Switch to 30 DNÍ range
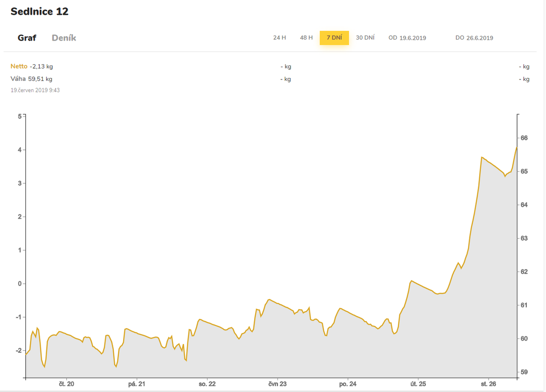This screenshot has width=546, height=392. [365, 38]
